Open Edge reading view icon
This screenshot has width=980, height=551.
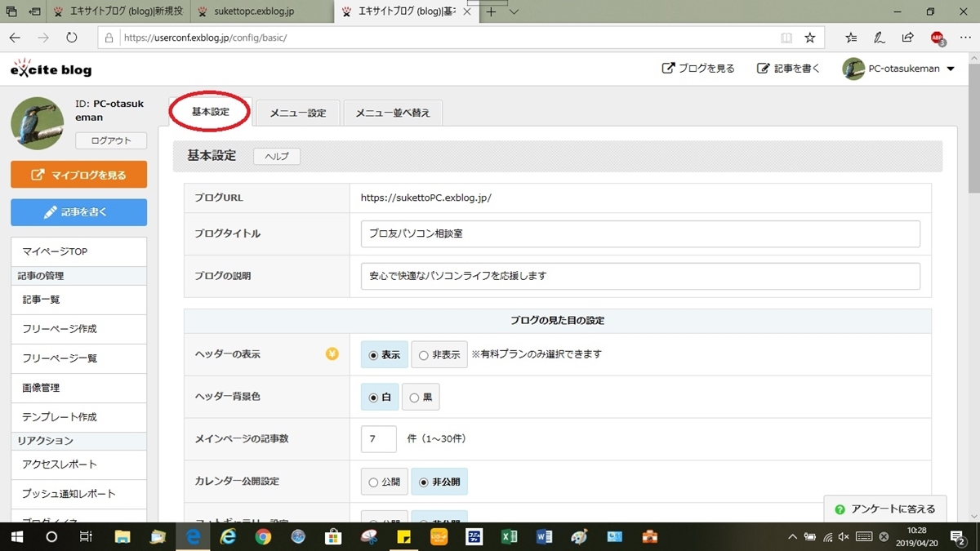pyautogui.click(x=786, y=38)
